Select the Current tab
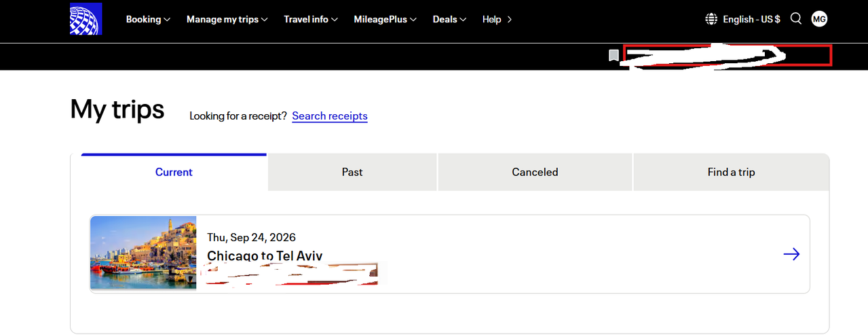 coord(174,173)
